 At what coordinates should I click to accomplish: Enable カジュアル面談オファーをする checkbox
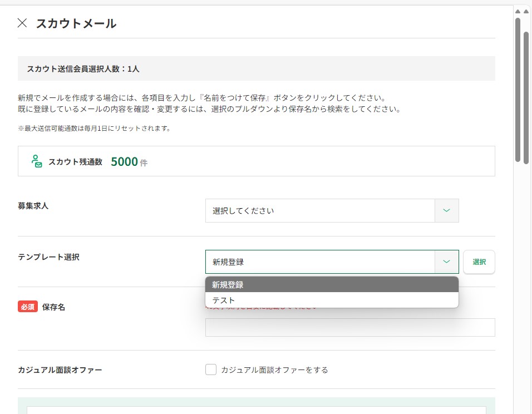[211, 369]
